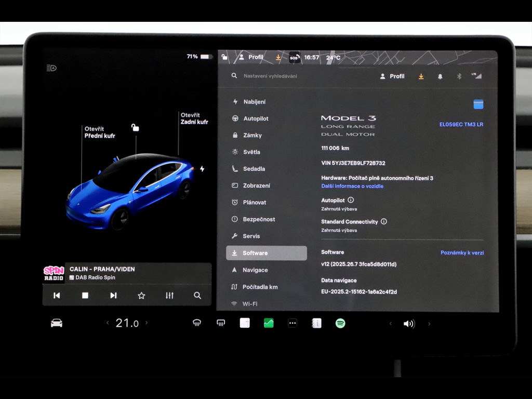Open the rear trunk via Otevřít Zadní kufr
The width and height of the screenshot is (532, 399).
click(x=194, y=118)
